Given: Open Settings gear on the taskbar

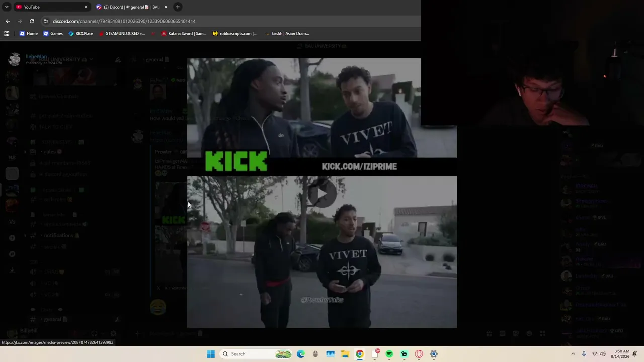Looking at the screenshot, I should [x=433, y=354].
